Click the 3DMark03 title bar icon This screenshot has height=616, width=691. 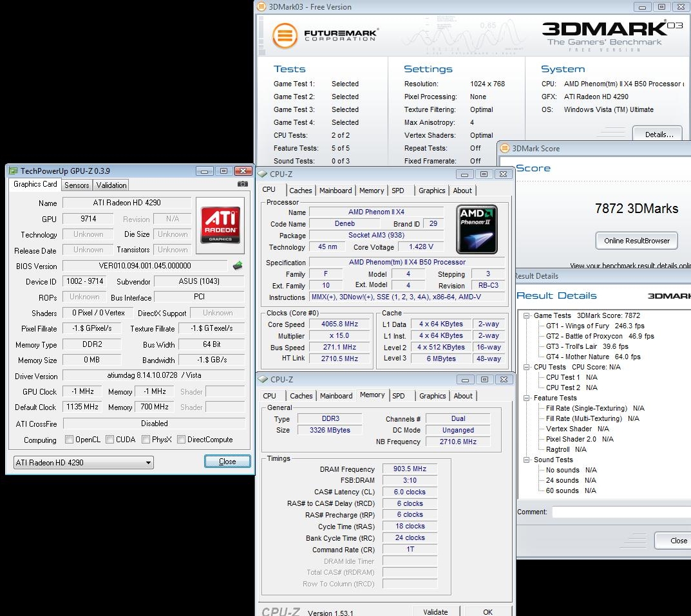261,7
